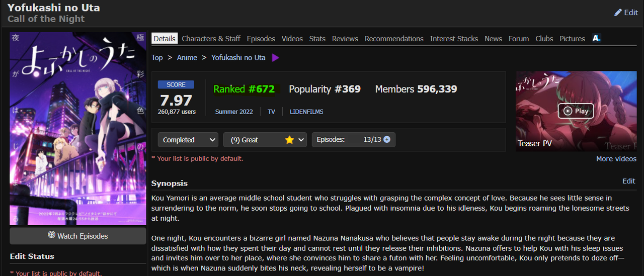The height and width of the screenshot is (276, 644).
Task: Open the Summer 2022 season link
Action: [x=234, y=112]
